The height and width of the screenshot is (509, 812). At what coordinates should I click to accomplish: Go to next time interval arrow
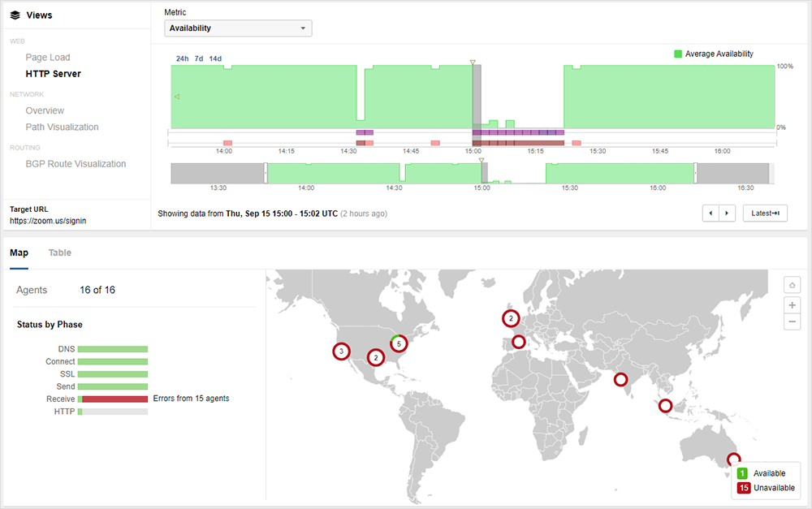(x=727, y=214)
